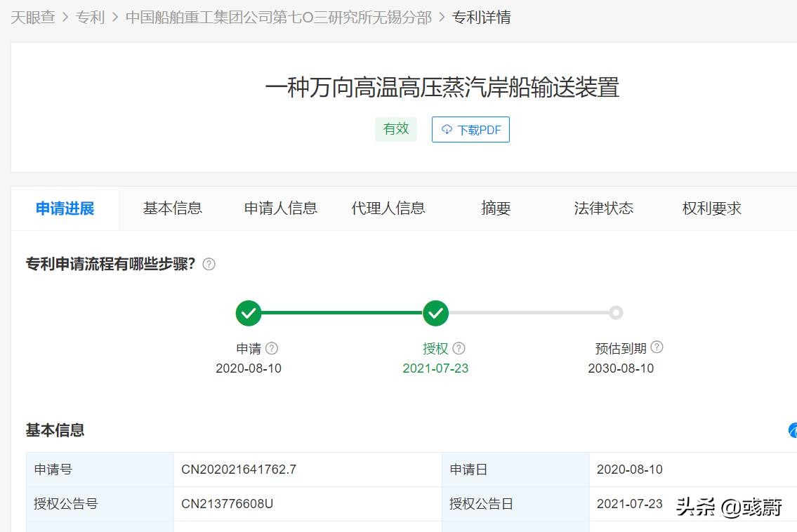
Task: Click the 专利申请流程有哪些步骤 heading
Action: click(x=111, y=264)
